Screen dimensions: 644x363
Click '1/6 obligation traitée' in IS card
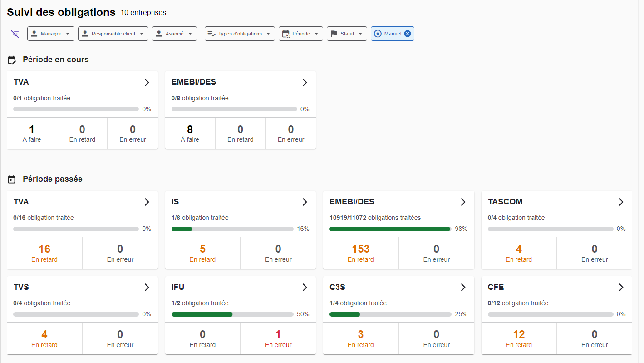200,218
